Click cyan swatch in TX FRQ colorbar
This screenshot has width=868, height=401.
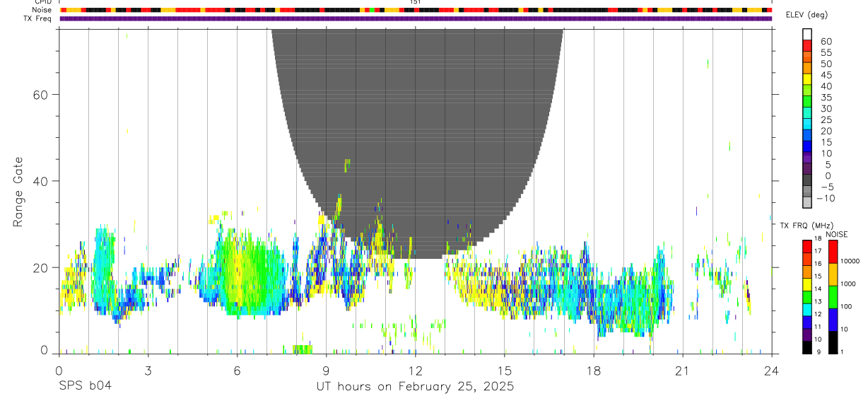(807, 310)
